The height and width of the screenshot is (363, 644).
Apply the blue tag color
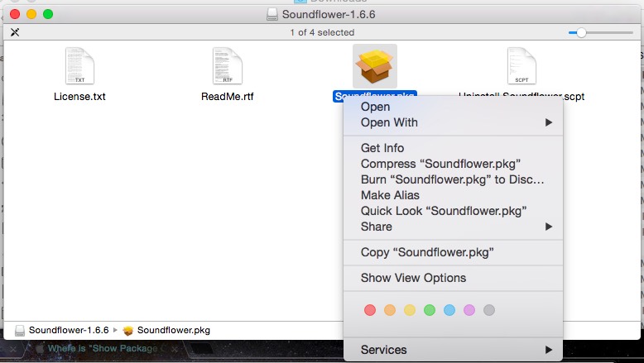(x=449, y=310)
